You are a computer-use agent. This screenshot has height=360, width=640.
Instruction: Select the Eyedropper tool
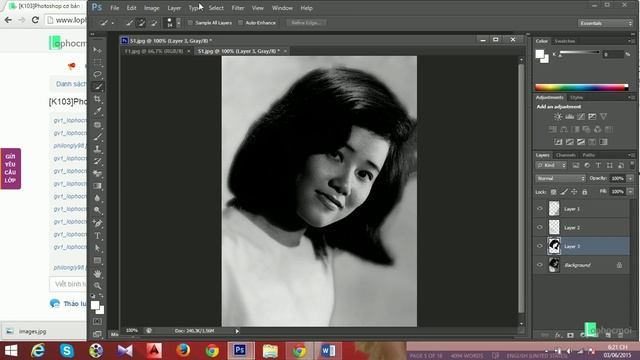click(97, 111)
